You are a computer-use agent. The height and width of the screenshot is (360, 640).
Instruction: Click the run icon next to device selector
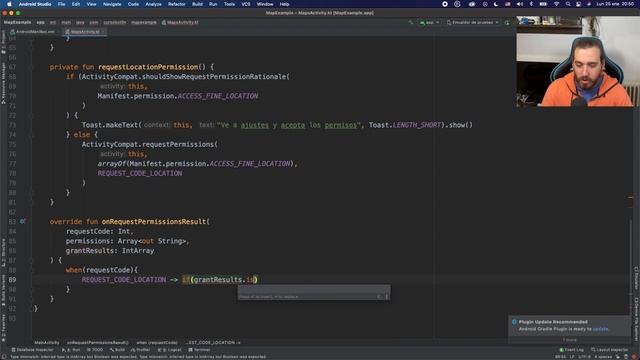pos(507,22)
